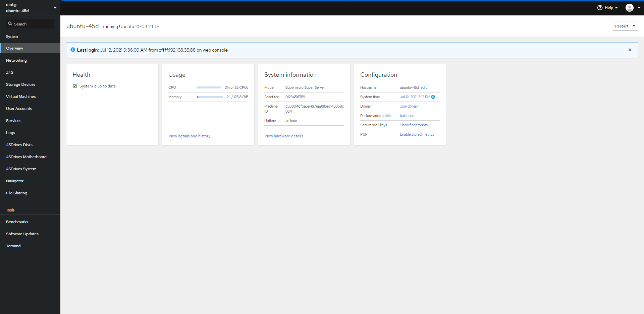
Task: Click the green checkmark in the Health card
Action: (x=74, y=86)
